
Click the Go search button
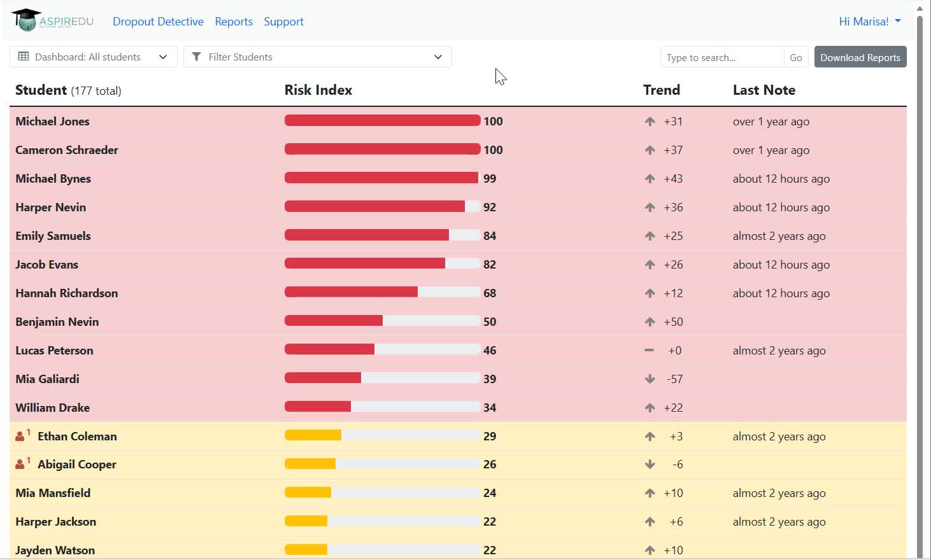pyautogui.click(x=796, y=57)
